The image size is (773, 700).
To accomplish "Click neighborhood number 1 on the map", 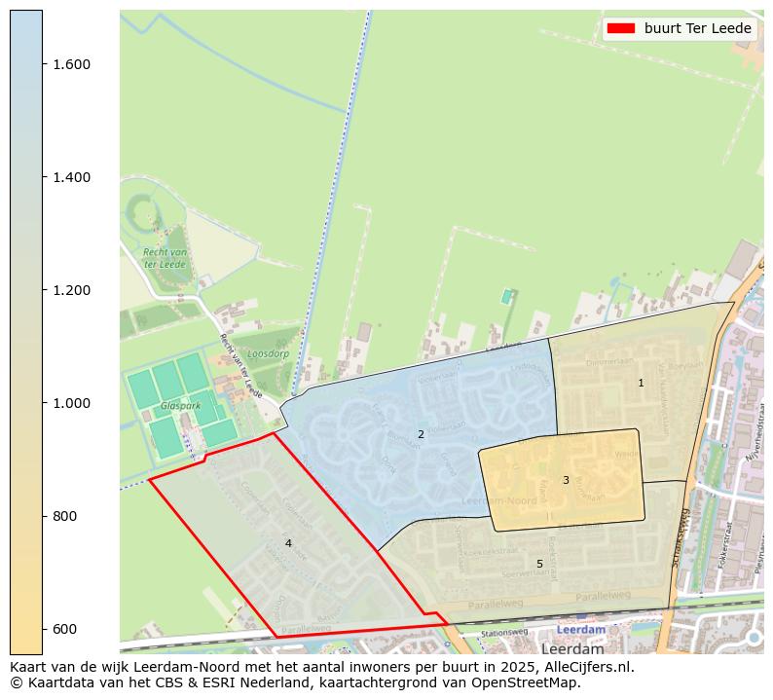I will pyautogui.click(x=641, y=383).
